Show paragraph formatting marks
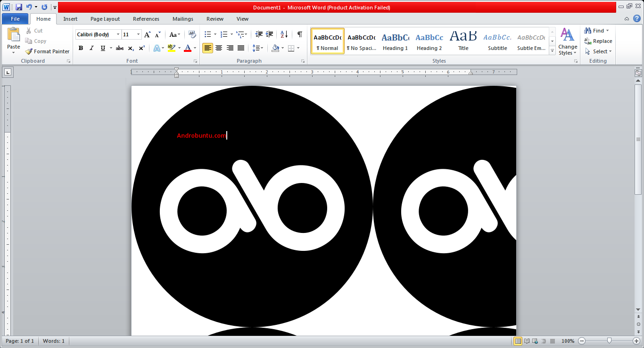644x348 pixels. [x=300, y=35]
